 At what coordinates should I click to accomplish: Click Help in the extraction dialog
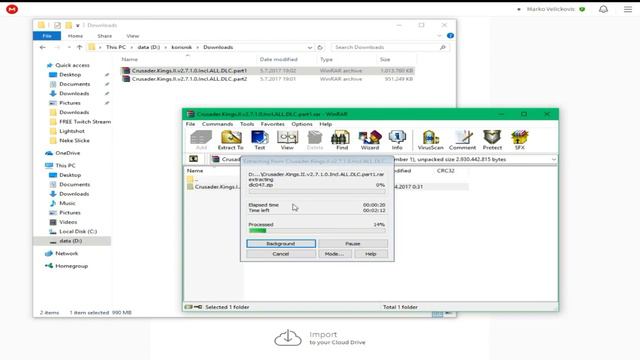(371, 254)
